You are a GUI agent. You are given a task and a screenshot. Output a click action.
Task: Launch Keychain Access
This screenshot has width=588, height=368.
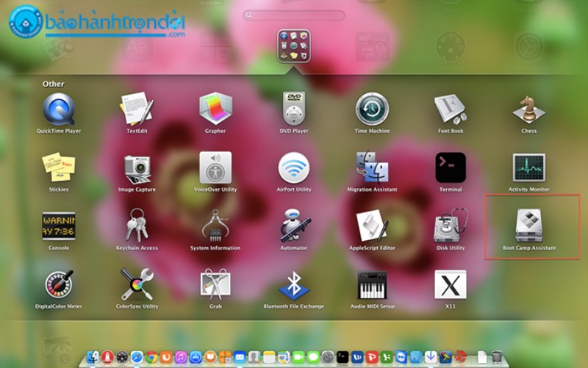point(137,226)
